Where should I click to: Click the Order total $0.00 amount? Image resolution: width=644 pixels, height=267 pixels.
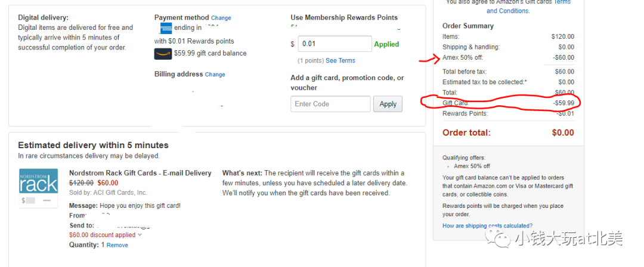point(562,133)
